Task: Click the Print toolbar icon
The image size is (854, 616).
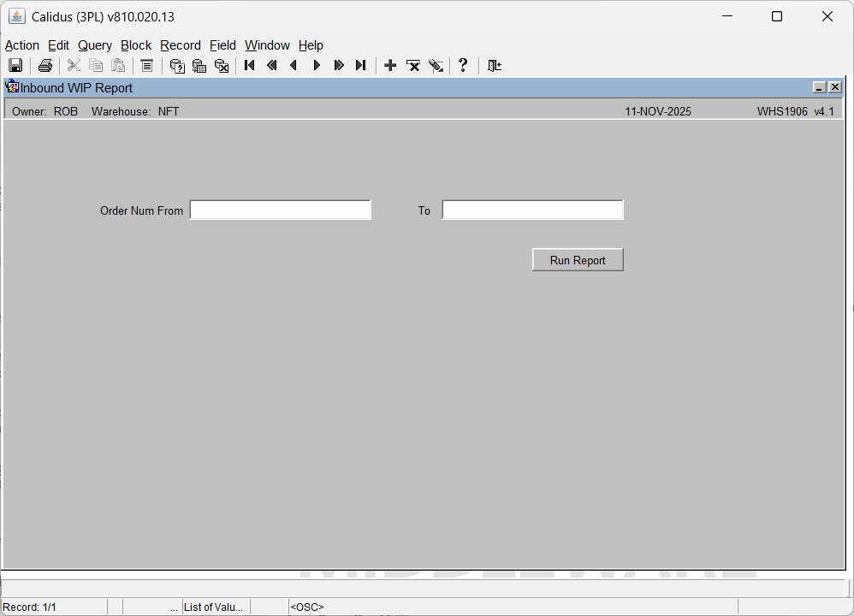Action: click(x=45, y=66)
